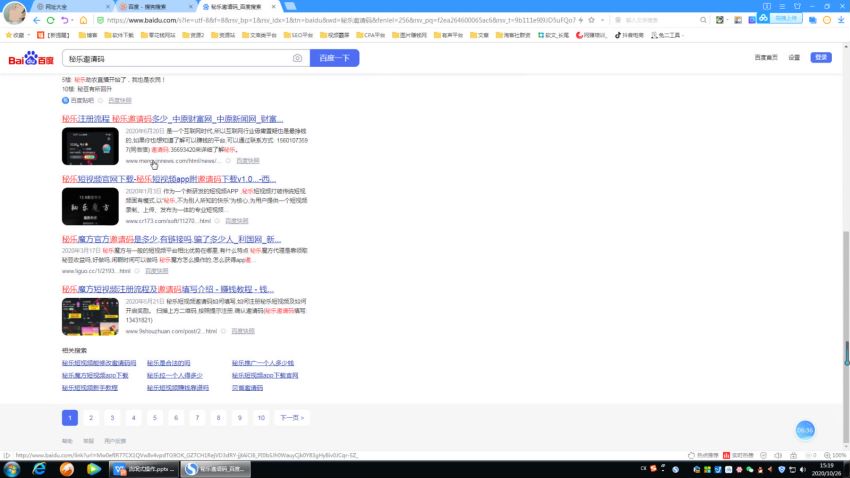850x478 pixels.
Task: Open the 软件下载 bookmark folder
Action: tap(119, 35)
